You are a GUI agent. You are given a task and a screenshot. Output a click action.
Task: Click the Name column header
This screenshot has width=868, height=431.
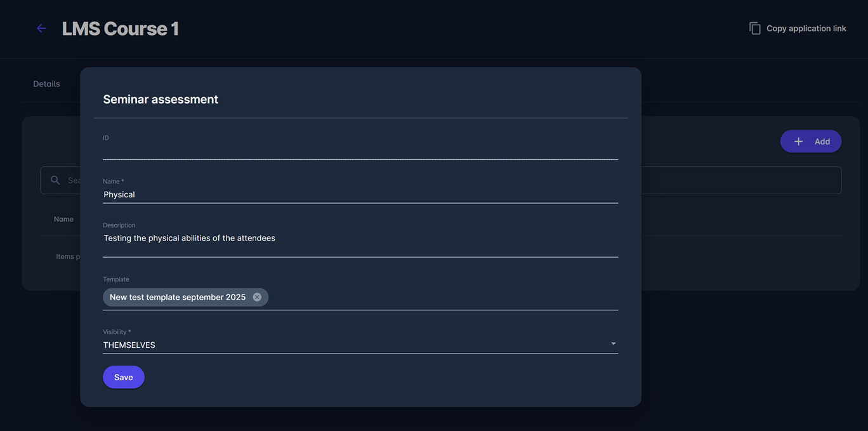point(63,219)
